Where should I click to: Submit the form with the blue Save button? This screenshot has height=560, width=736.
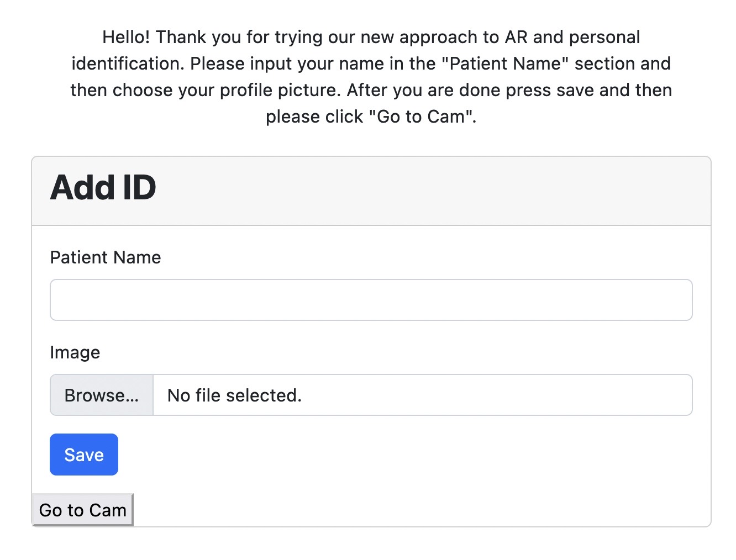[84, 455]
